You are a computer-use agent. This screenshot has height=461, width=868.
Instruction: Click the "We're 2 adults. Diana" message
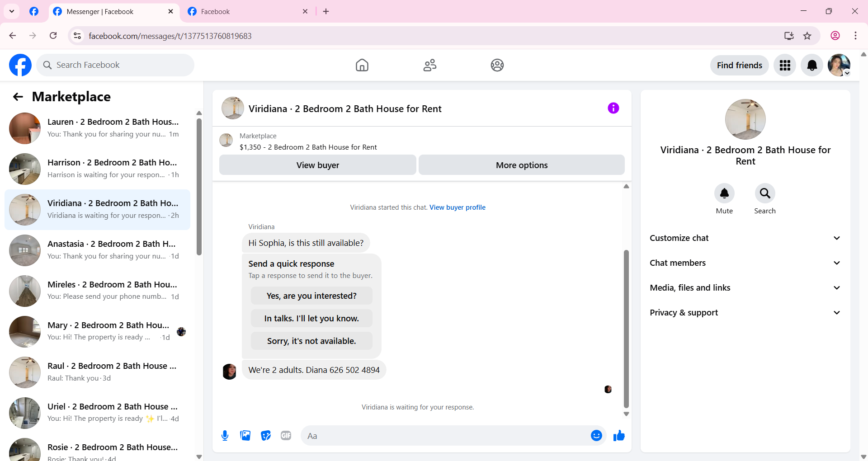pos(314,370)
